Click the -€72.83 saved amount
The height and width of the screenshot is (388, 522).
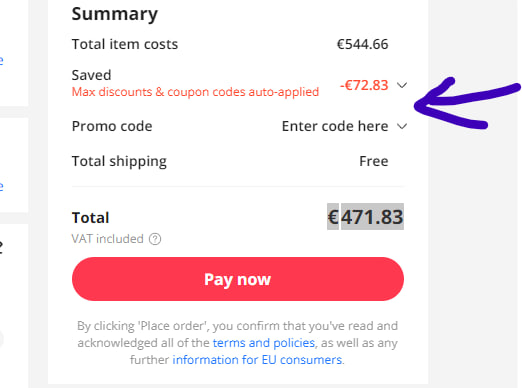(x=364, y=85)
